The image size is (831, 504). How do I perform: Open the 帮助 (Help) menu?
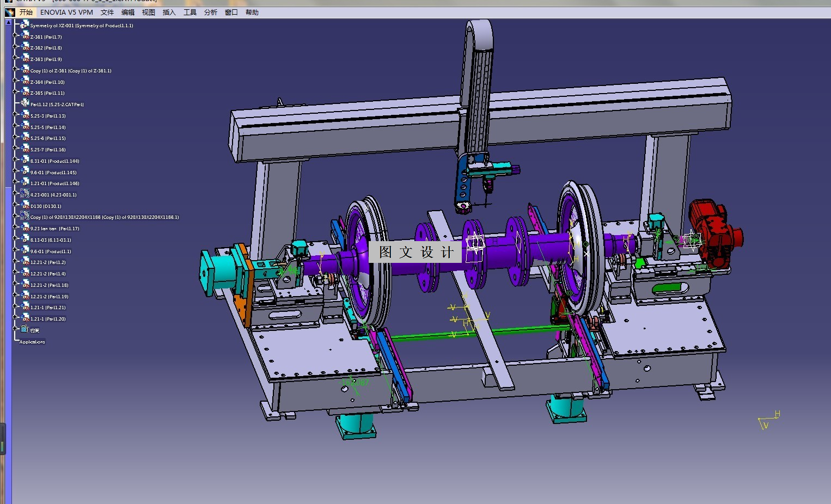(x=252, y=12)
